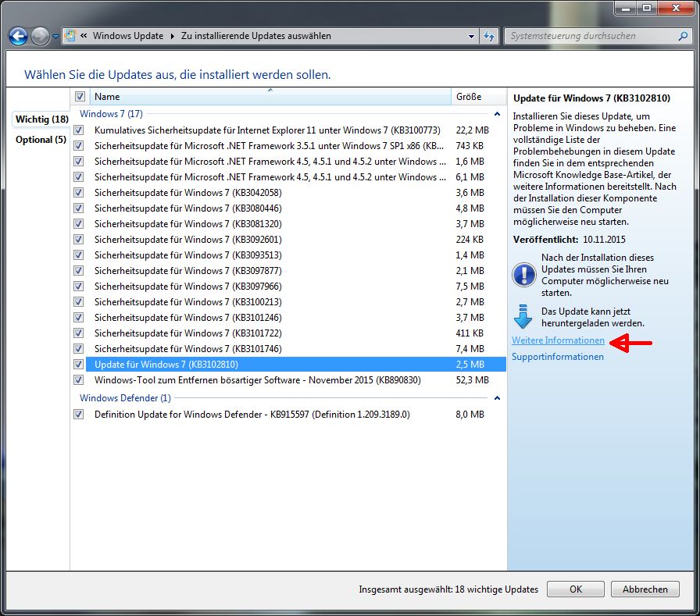
Task: Uncheck the KB3081320 security update checkbox
Action: pos(79,223)
